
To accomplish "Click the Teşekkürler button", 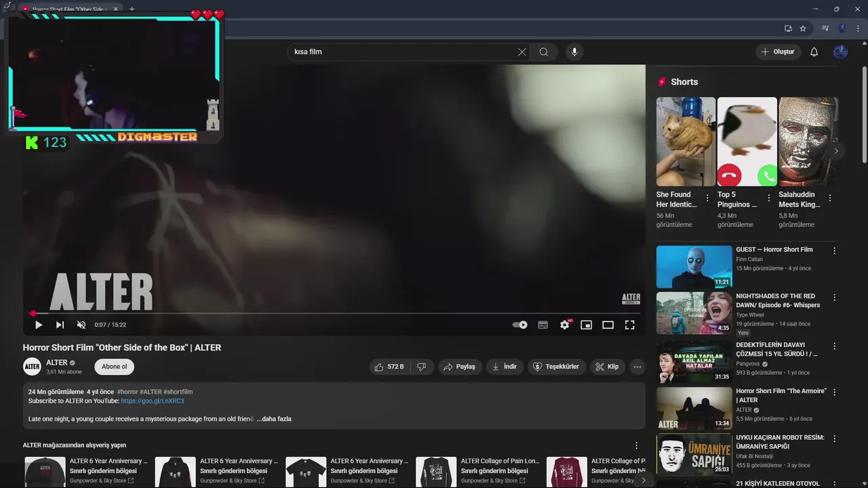I will coord(557,367).
